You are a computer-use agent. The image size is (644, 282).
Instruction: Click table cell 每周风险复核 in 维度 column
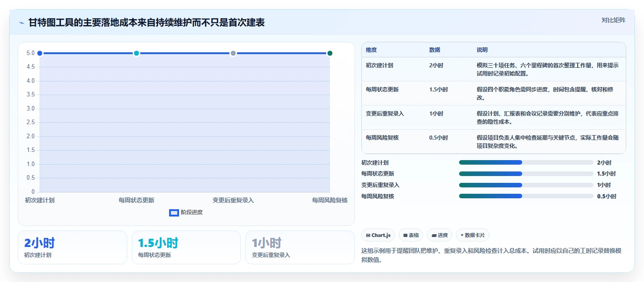(x=382, y=137)
